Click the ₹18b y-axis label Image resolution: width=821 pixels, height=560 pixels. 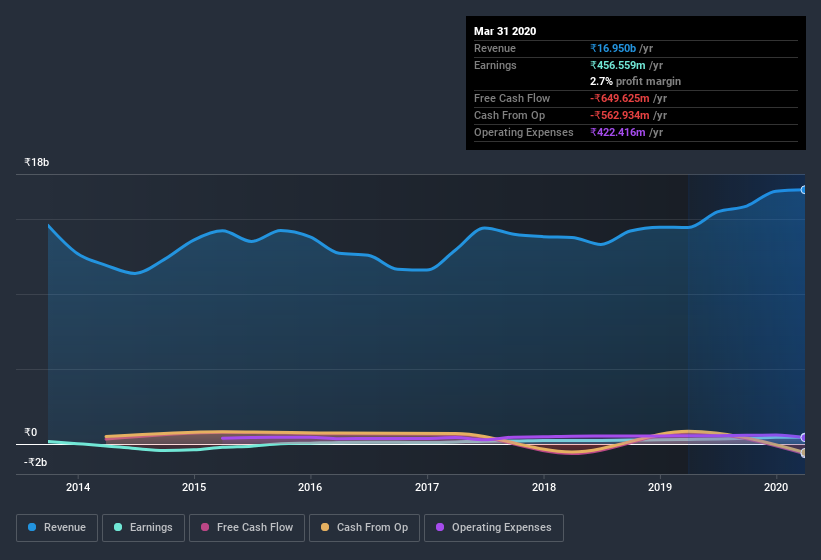click(37, 162)
